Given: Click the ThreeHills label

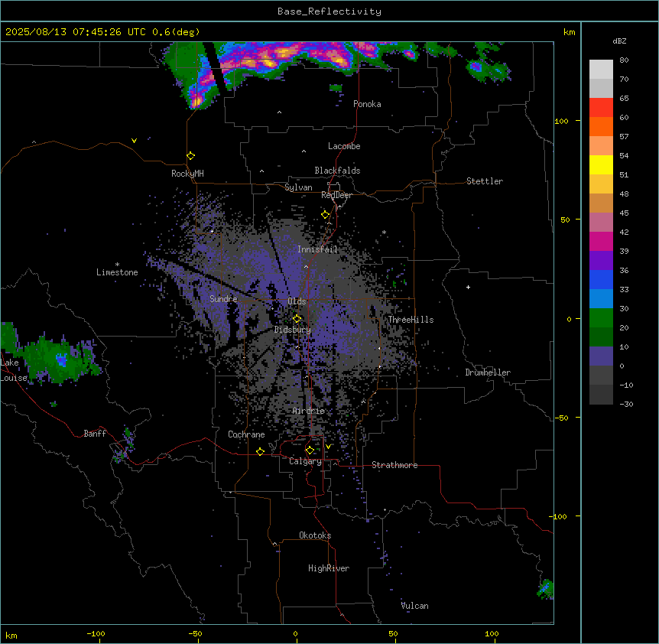Looking at the screenshot, I should 411,320.
